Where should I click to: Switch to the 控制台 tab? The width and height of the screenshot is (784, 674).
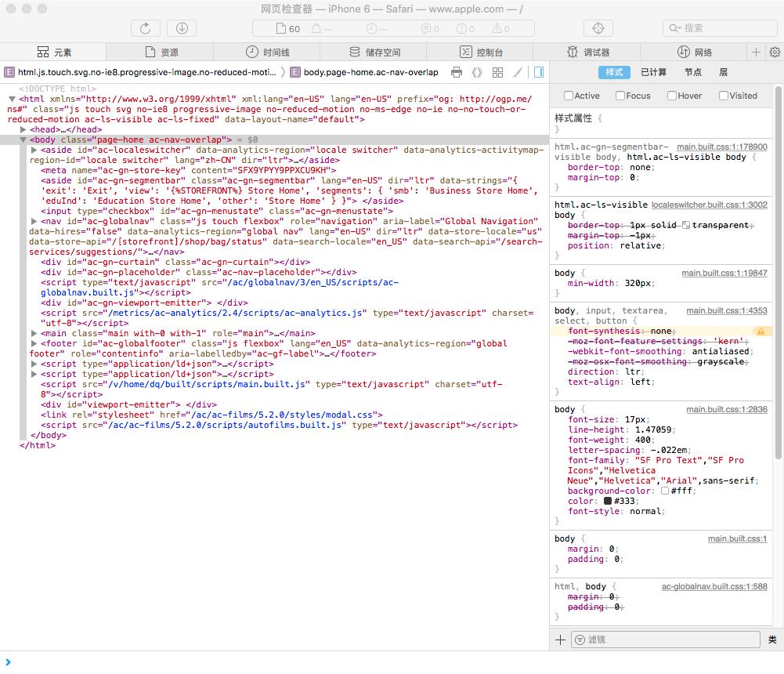coord(481,53)
